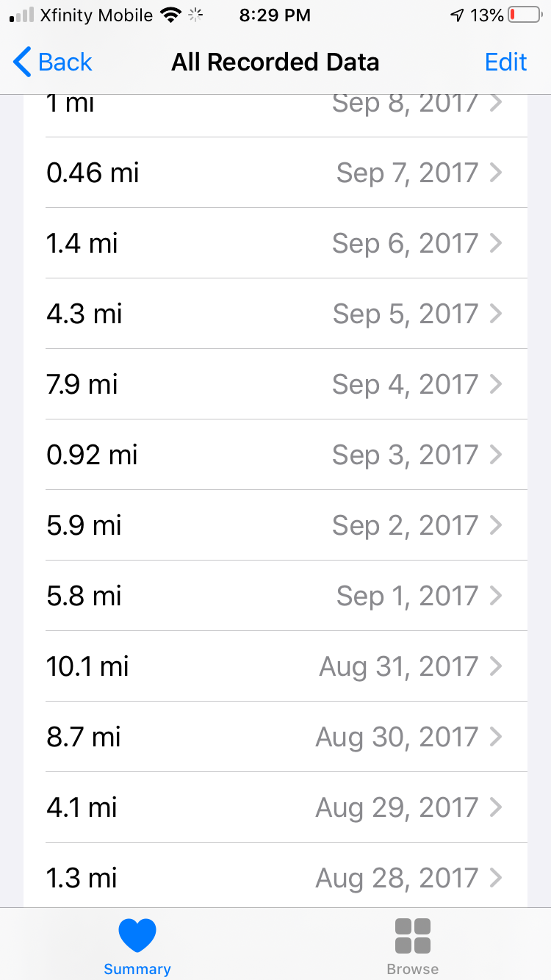Open the Sep 7, 2017 entry chevron
This screenshot has height=980, width=551.
coord(497,173)
